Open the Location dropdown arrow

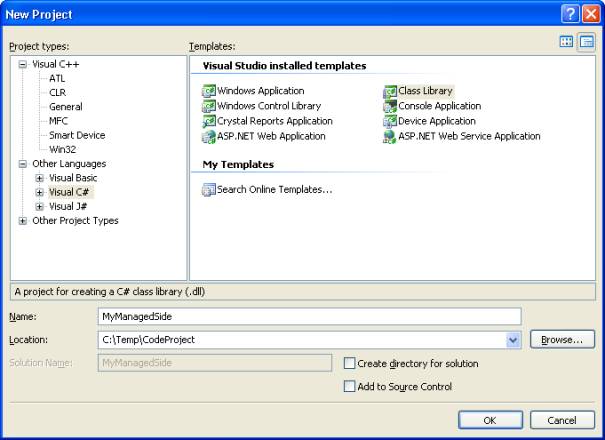(513, 340)
